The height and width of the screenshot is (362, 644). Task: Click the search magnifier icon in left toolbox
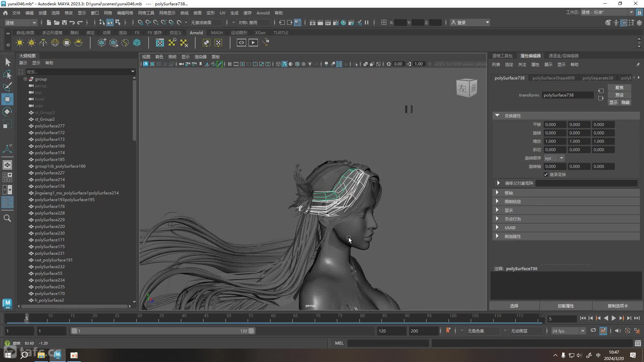click(7, 218)
